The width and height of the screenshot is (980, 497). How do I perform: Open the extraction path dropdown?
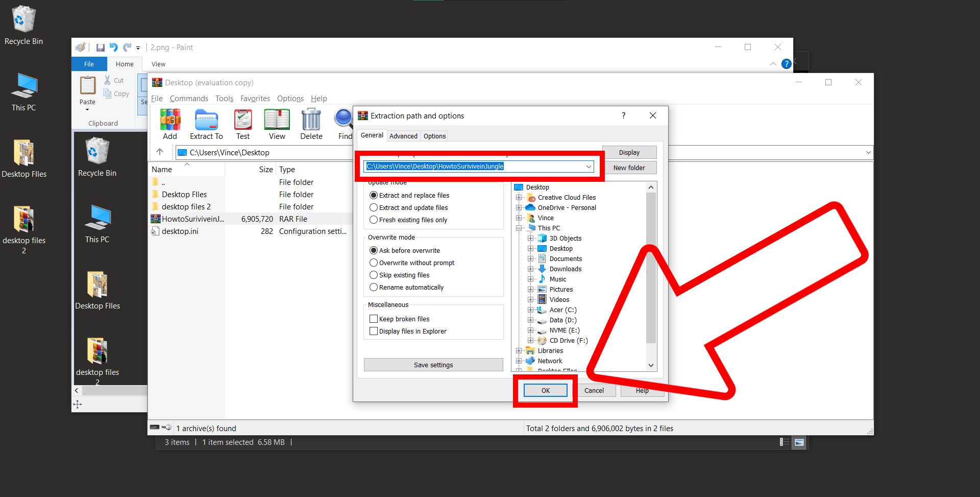(589, 167)
